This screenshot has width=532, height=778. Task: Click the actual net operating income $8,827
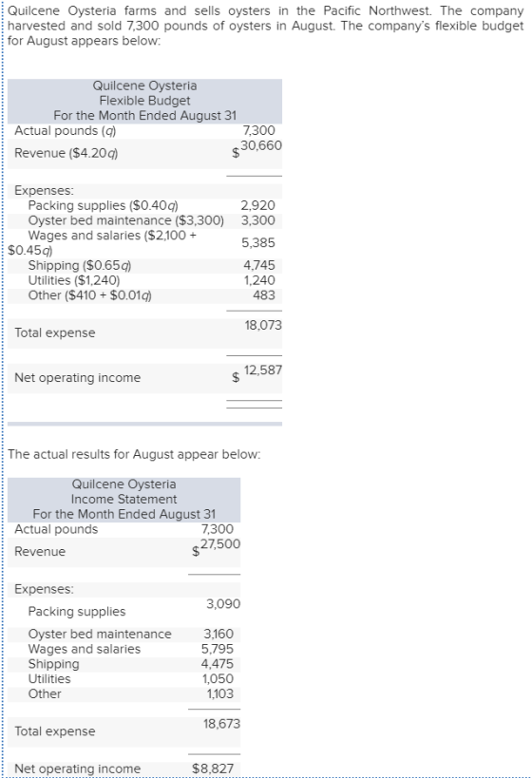(x=213, y=769)
